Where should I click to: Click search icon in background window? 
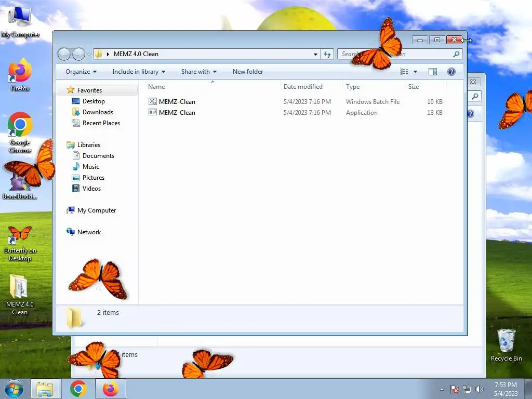475,96
